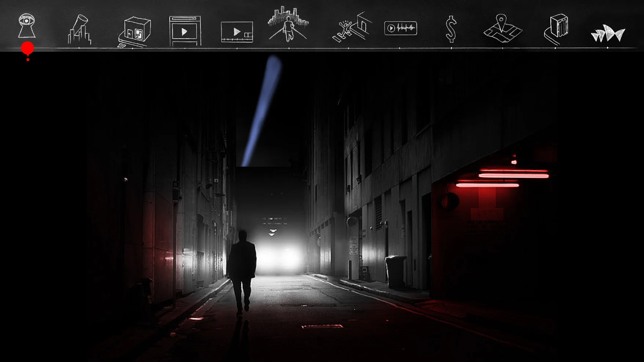The width and height of the screenshot is (644, 362).
Task: Open the building on curved road icon
Action: click(556, 29)
